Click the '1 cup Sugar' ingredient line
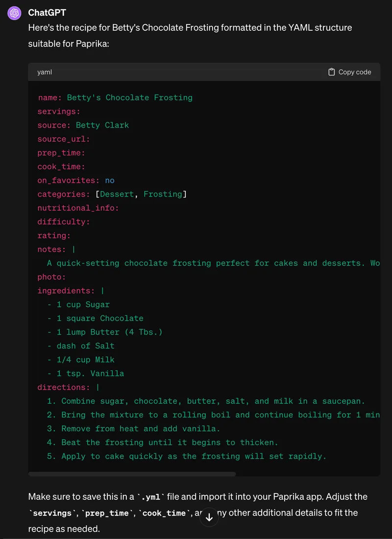This screenshot has width=392, height=539. click(78, 304)
